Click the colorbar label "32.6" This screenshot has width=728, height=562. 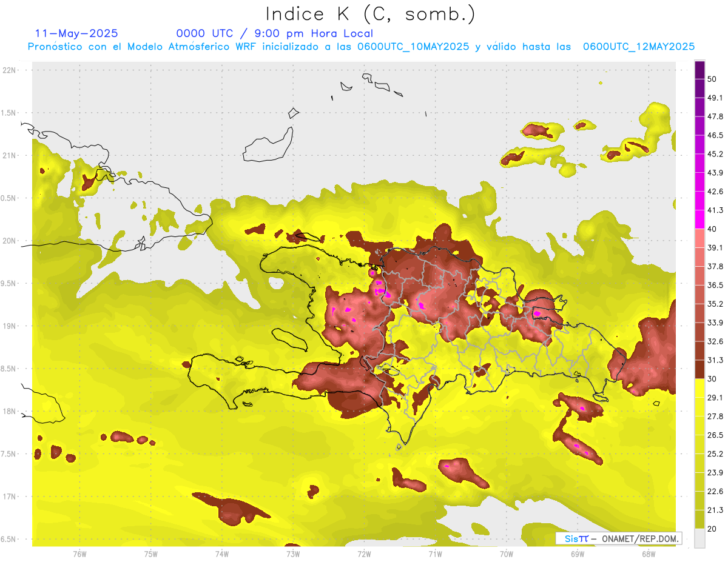(715, 341)
